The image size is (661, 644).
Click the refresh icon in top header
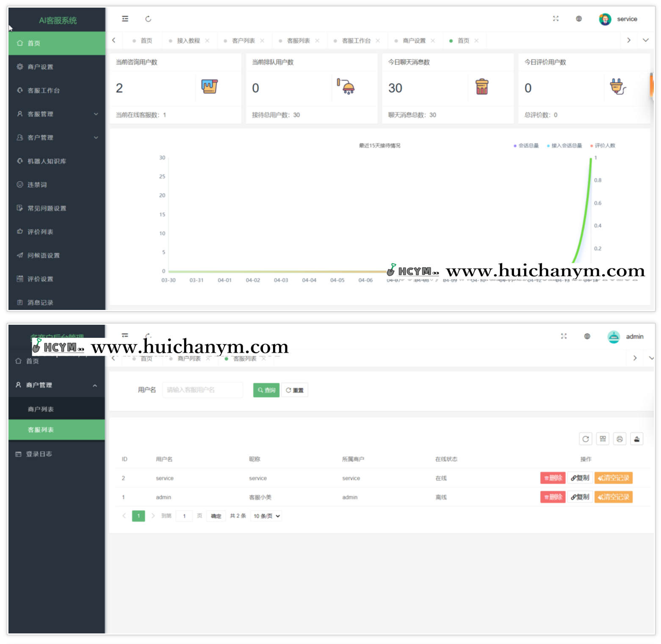pyautogui.click(x=148, y=19)
